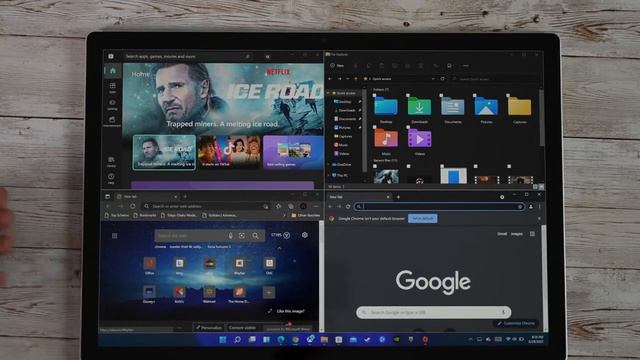Click the Edge address bar

tap(205, 207)
